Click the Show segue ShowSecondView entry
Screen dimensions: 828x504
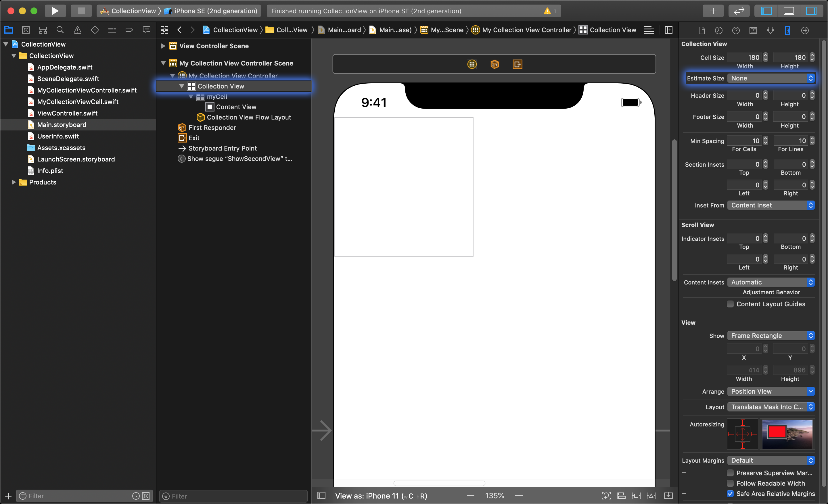(x=241, y=158)
